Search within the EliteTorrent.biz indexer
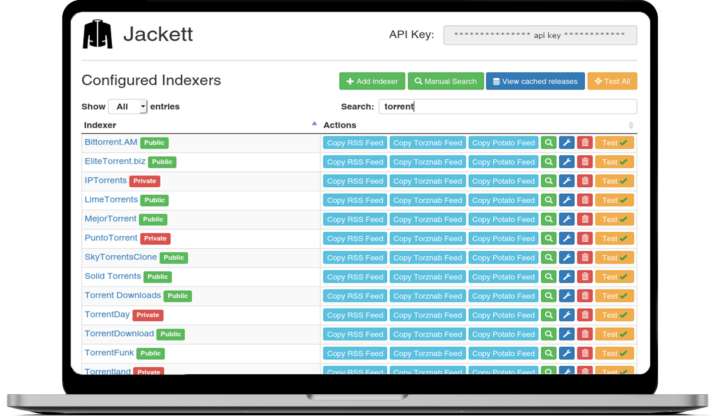Viewport: 715px width, 417px height. pos(549,162)
